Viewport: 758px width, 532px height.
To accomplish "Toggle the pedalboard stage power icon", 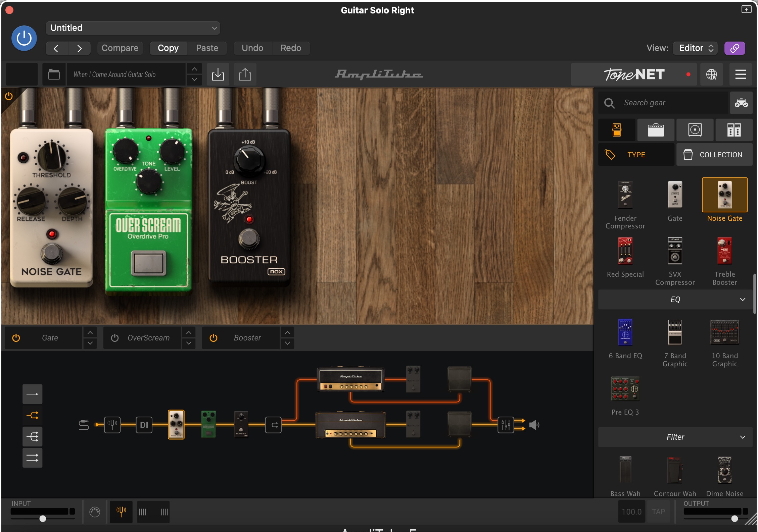I will click(x=9, y=97).
